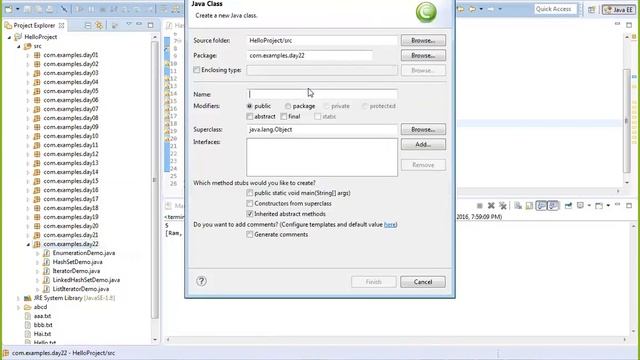
Task: Click the help question mark icon
Action: (x=201, y=281)
